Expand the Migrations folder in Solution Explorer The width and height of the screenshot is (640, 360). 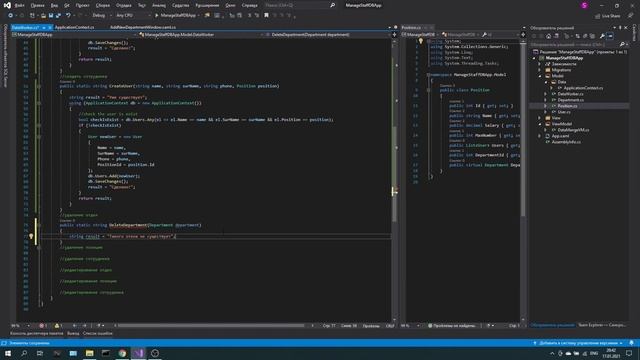540,70
